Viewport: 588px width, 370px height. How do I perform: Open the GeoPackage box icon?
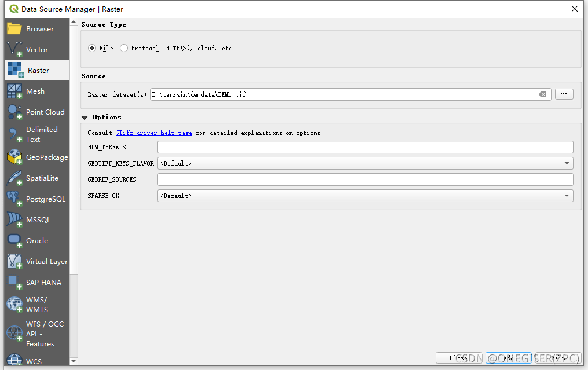click(14, 157)
